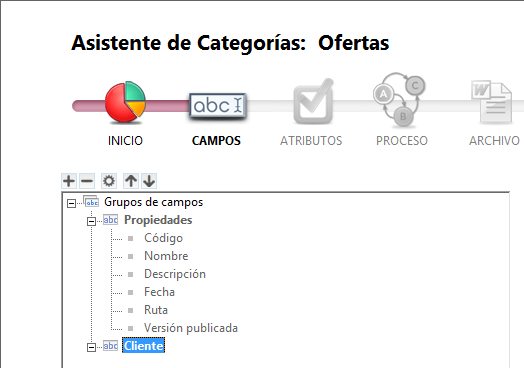Move selected item up with arrow

pyautogui.click(x=131, y=181)
